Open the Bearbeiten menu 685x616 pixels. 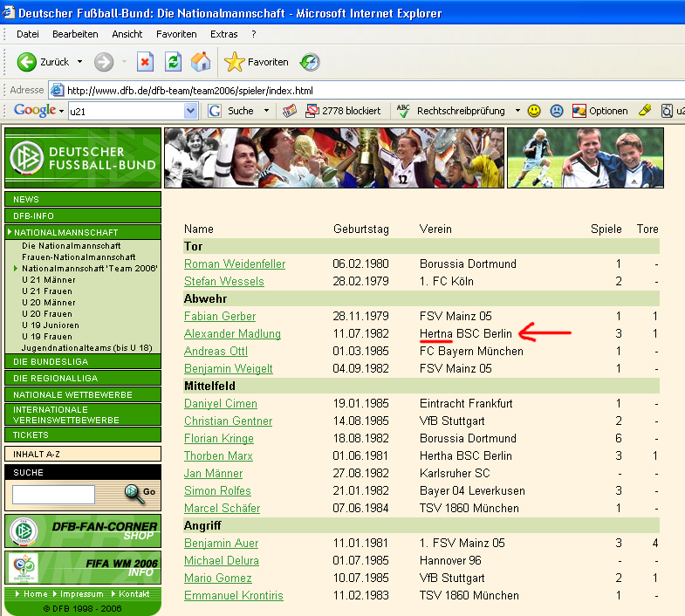(75, 34)
